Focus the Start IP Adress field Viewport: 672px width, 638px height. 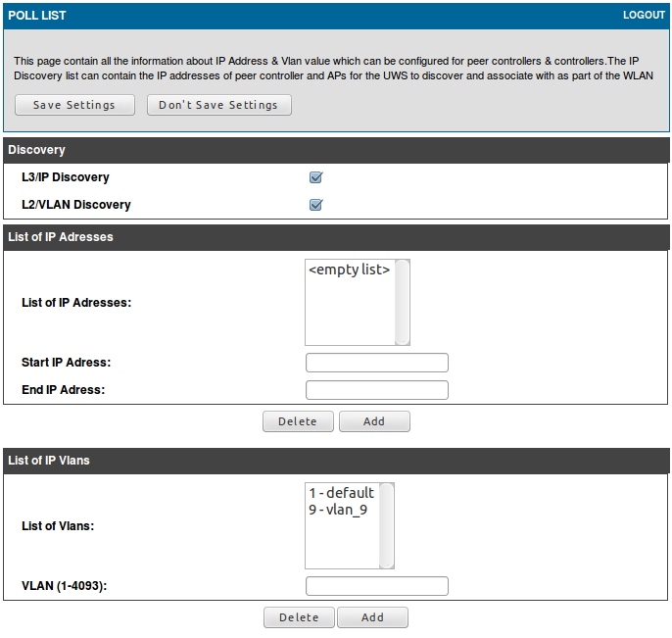(376, 363)
